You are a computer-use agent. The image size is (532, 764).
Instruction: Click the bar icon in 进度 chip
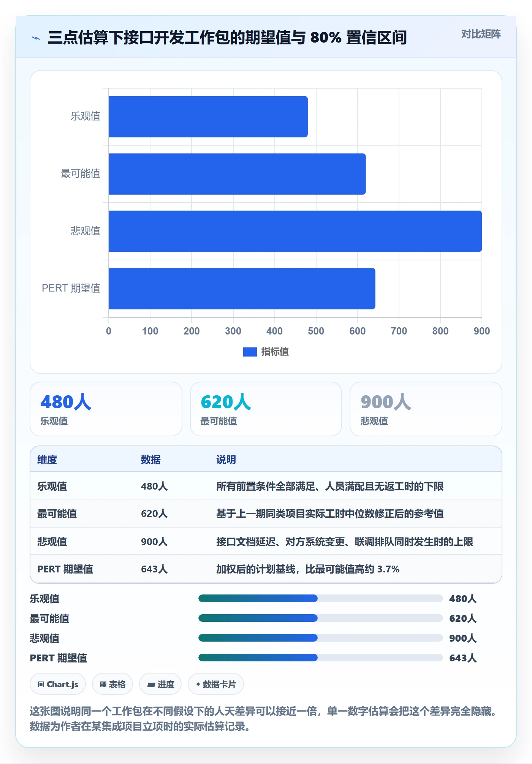click(151, 685)
